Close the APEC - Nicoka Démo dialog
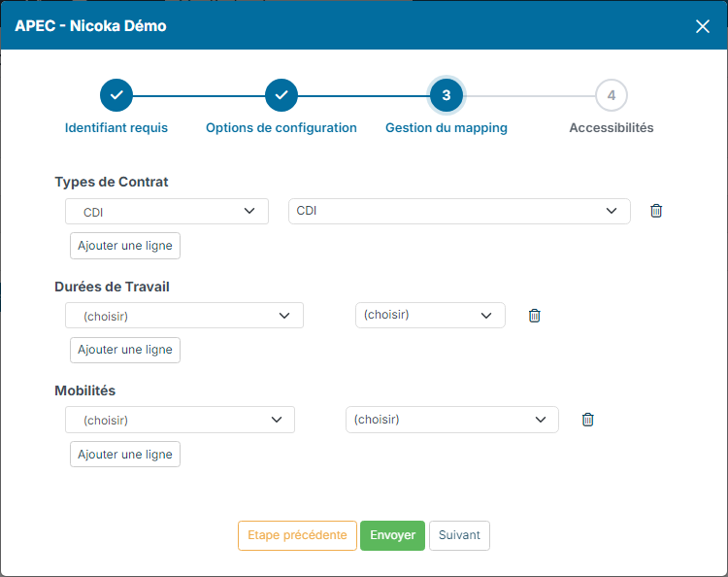This screenshot has height=577, width=728. tap(703, 26)
